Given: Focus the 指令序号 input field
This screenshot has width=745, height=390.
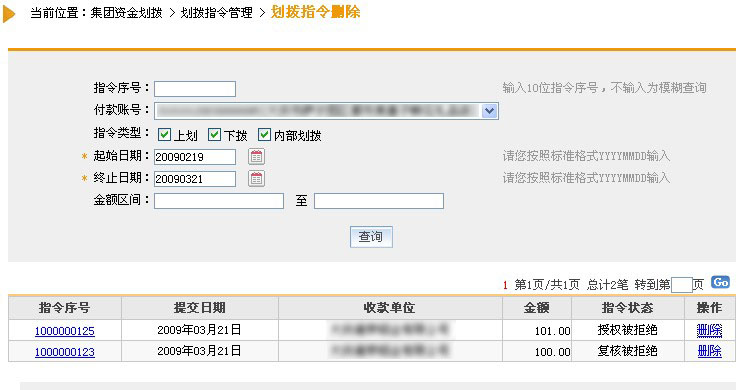Looking at the screenshot, I should click(x=195, y=89).
